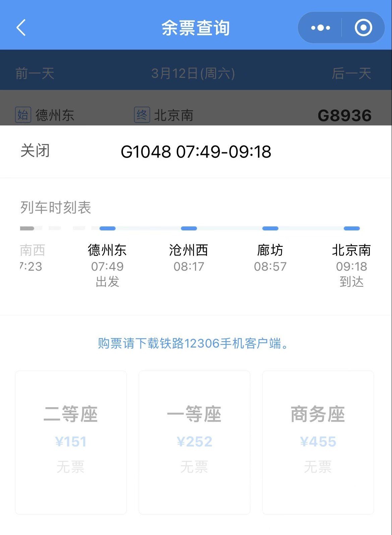Choose the 商务座 ¥455 seat card
This screenshot has height=535, width=392.
click(318, 442)
